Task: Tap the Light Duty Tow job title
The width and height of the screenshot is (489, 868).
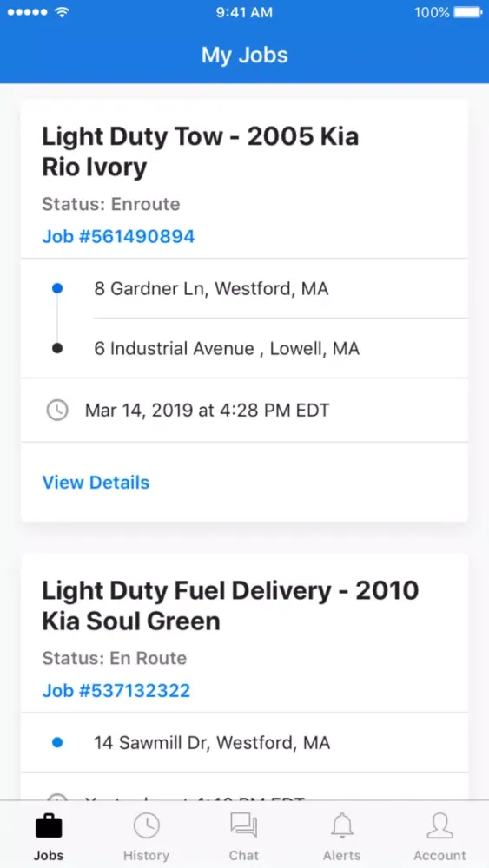Action: click(x=201, y=152)
